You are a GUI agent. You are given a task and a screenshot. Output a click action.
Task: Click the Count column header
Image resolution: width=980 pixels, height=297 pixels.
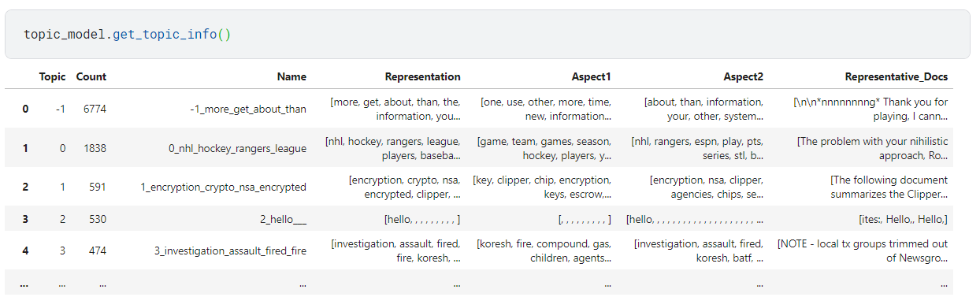pyautogui.click(x=91, y=76)
